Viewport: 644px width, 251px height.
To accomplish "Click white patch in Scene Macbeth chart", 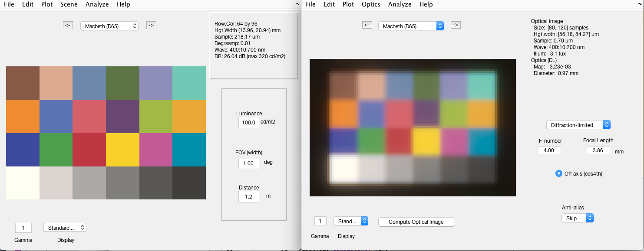I will 23,183.
